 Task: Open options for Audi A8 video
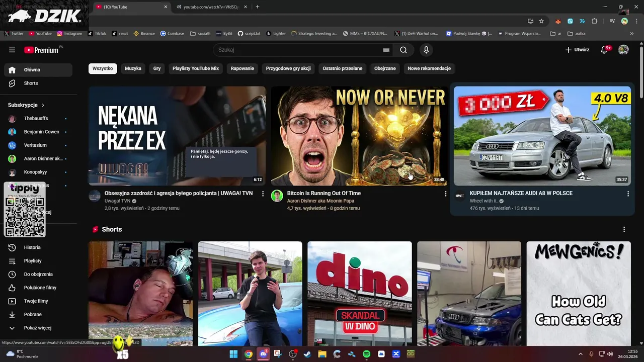(628, 194)
